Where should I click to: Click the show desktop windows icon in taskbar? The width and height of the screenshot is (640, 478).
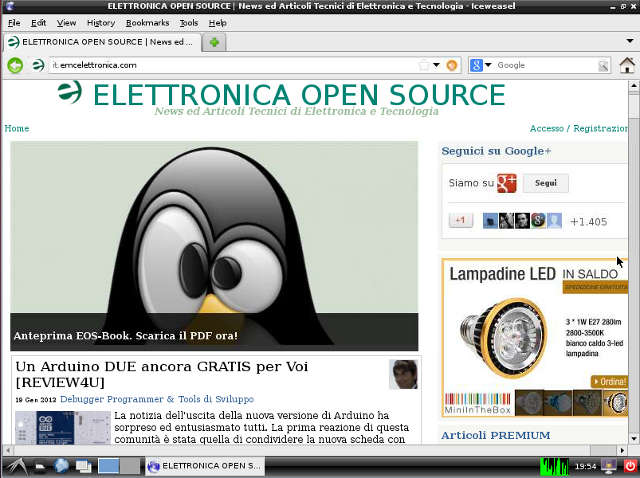[x=83, y=467]
